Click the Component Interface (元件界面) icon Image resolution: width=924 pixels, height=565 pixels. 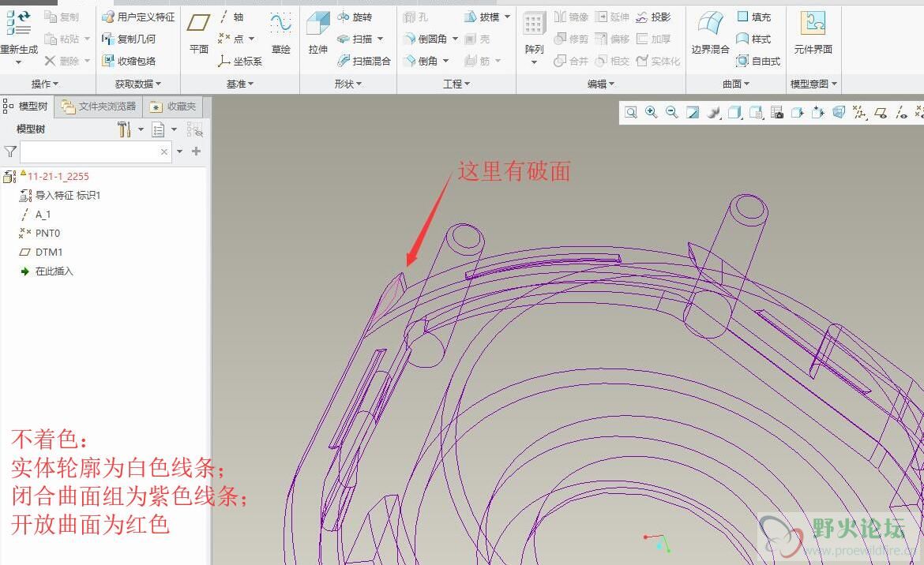pyautogui.click(x=813, y=24)
